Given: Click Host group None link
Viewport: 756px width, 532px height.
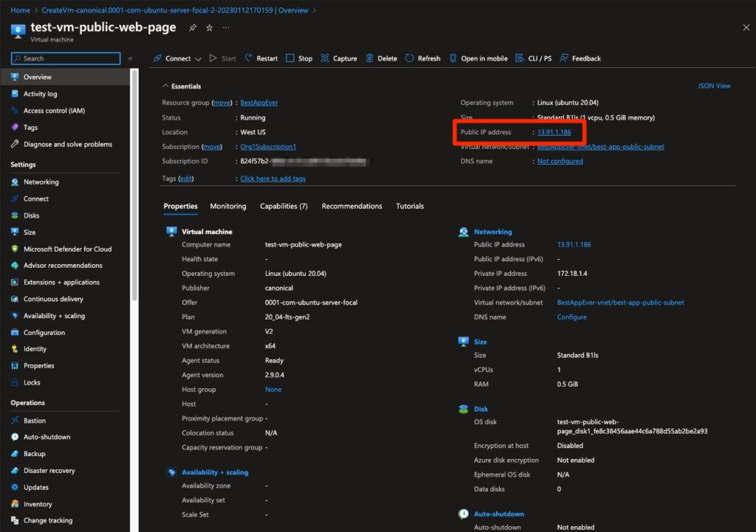Looking at the screenshot, I should pyautogui.click(x=273, y=390).
